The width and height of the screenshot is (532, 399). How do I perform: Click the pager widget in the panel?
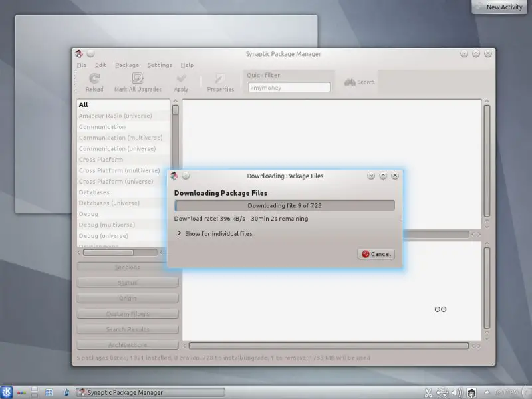click(x=35, y=392)
